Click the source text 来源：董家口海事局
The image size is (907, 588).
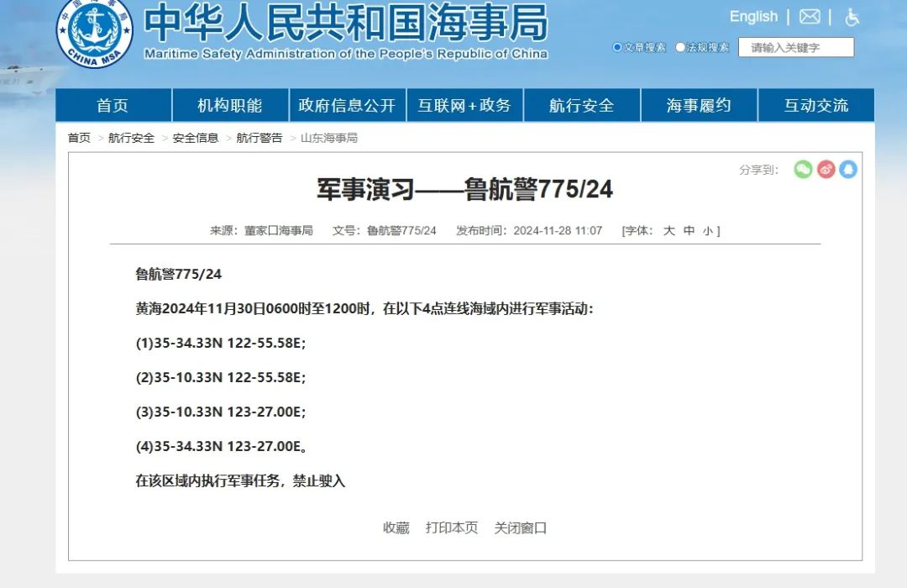click(x=261, y=231)
